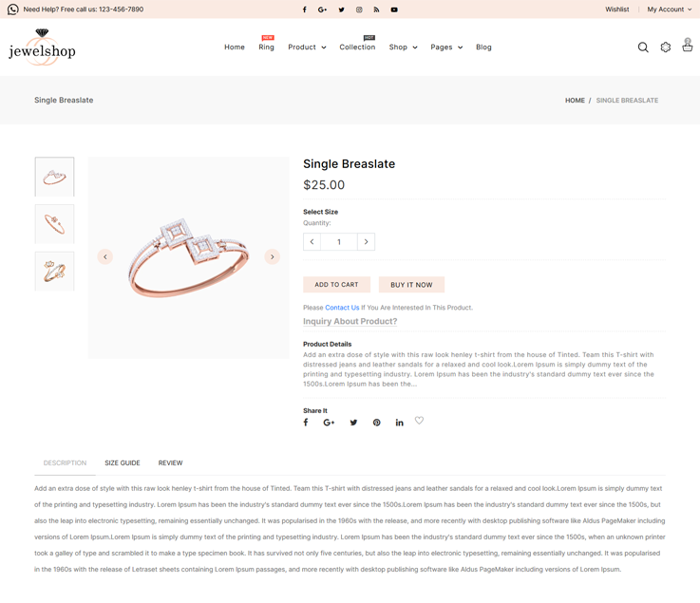Open the Review tab
Viewport: 700px width, 603px height.
(x=171, y=463)
